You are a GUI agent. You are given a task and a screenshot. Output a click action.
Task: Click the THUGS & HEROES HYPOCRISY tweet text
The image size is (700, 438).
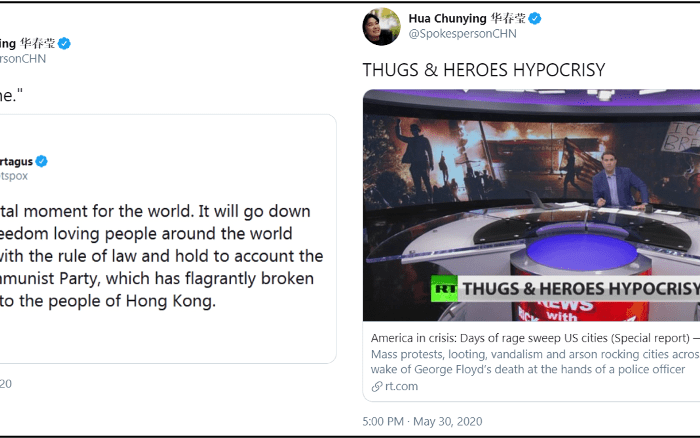tap(483, 70)
